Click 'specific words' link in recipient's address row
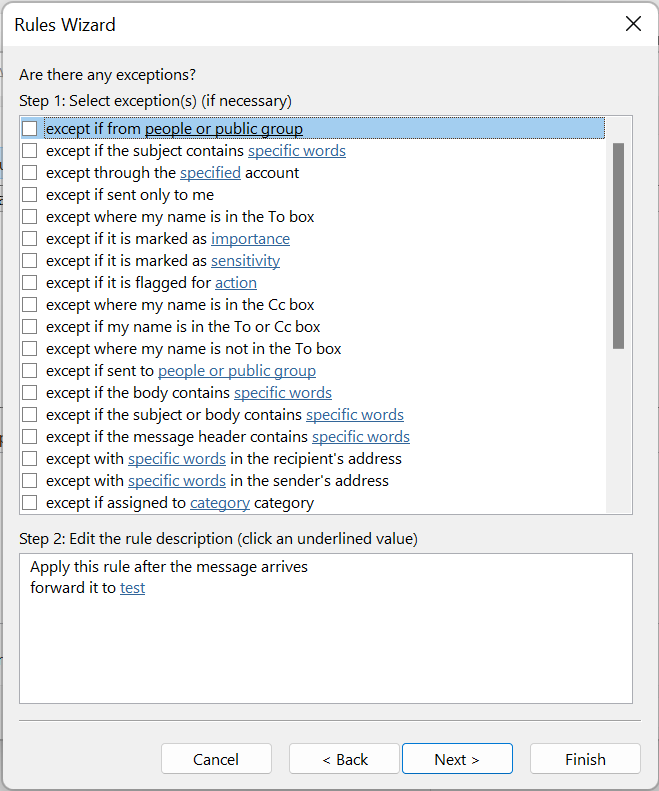 [177, 459]
